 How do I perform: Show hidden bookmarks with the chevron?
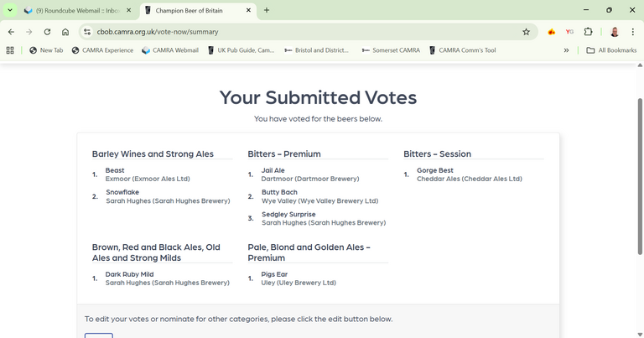pos(566,50)
